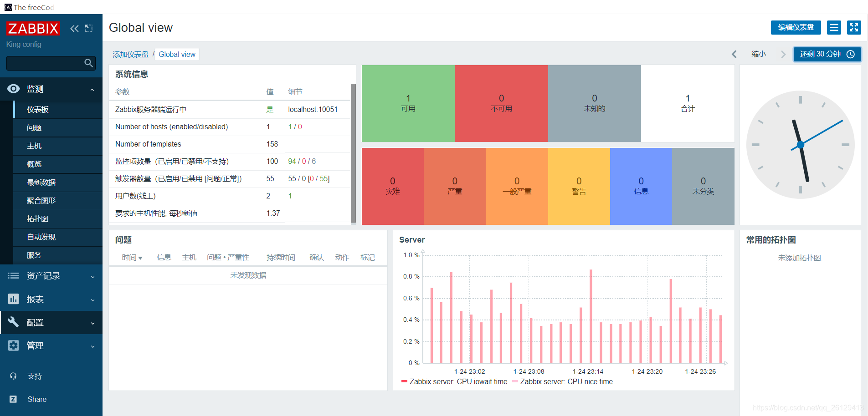
Task: Click the Number of templates row
Action: click(230, 144)
